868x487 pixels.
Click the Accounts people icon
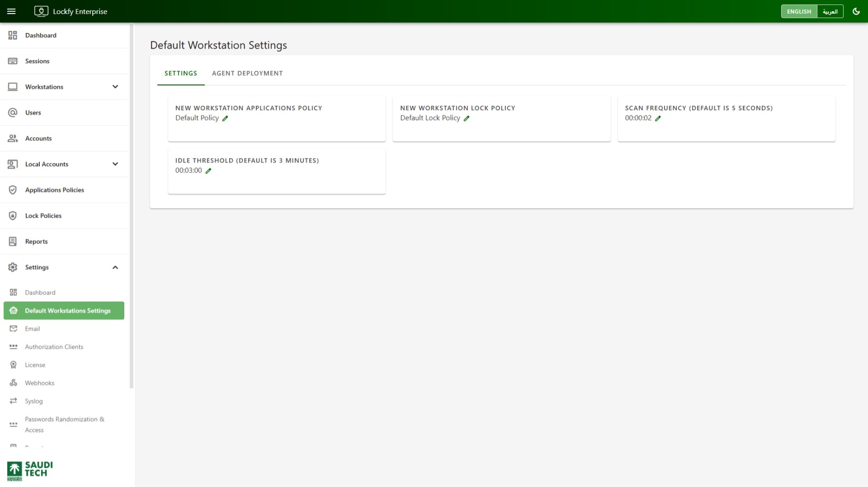13,138
